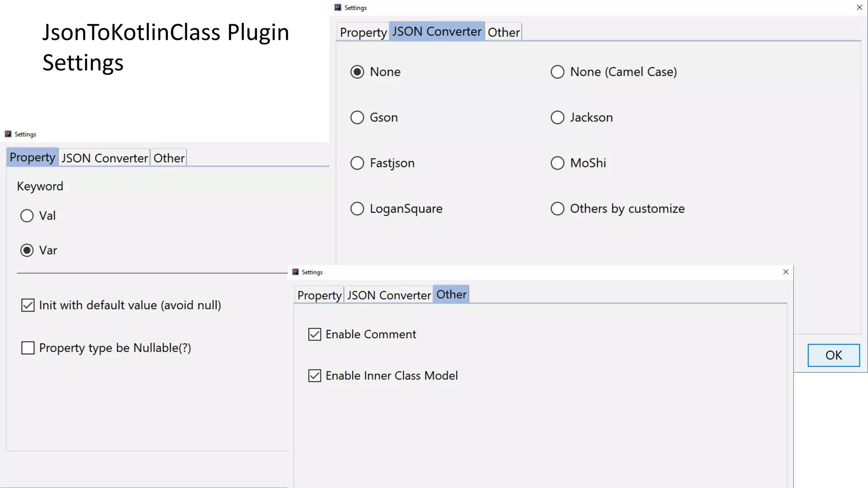
Task: Select the None radio button in JSON Converter
Action: tap(357, 72)
